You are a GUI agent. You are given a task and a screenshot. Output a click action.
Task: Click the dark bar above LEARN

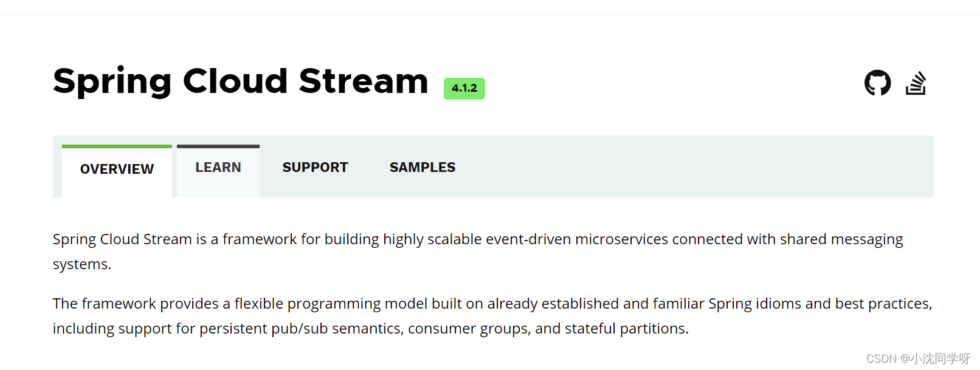218,146
